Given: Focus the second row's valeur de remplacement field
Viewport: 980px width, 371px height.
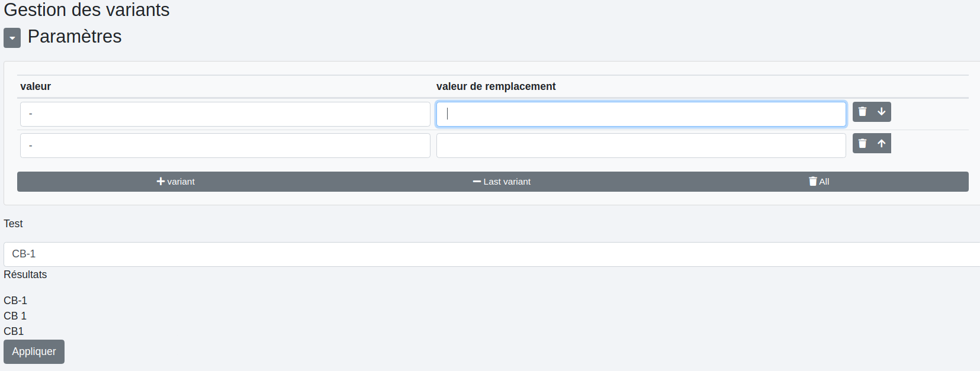Looking at the screenshot, I should click(641, 146).
